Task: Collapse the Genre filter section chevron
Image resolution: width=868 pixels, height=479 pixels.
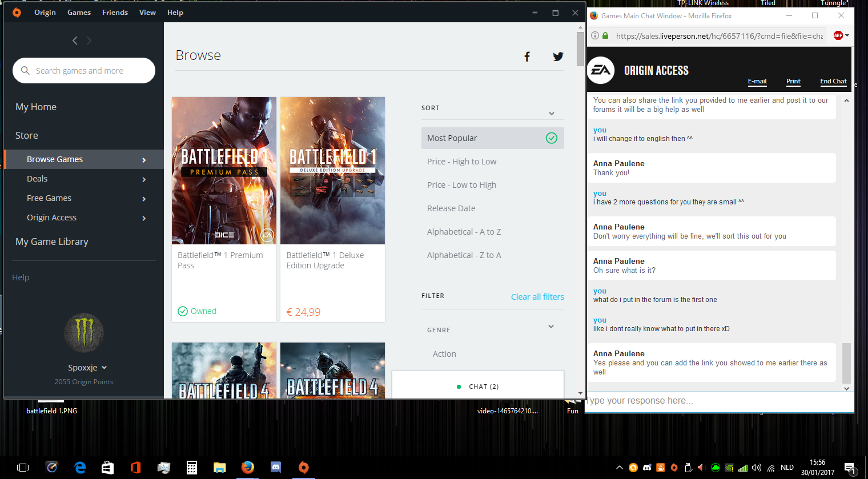Action: (x=551, y=327)
